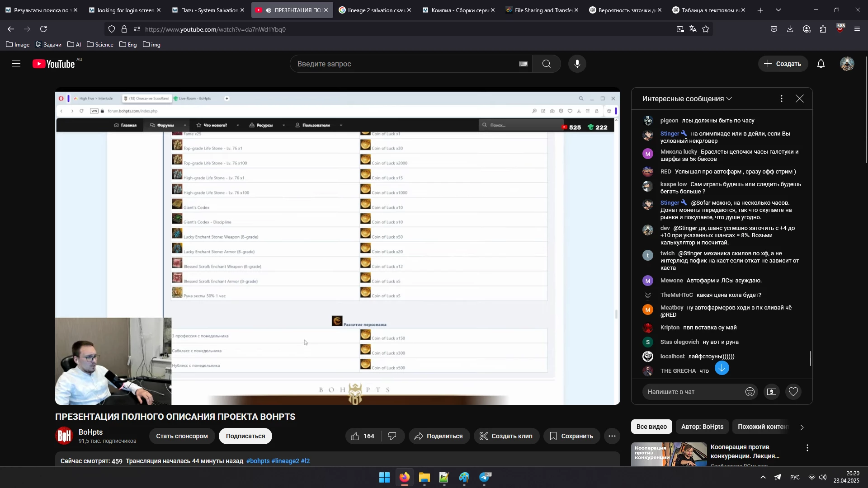Select the Автор: BoHpts filter chip
The height and width of the screenshot is (488, 868).
pos(702,427)
